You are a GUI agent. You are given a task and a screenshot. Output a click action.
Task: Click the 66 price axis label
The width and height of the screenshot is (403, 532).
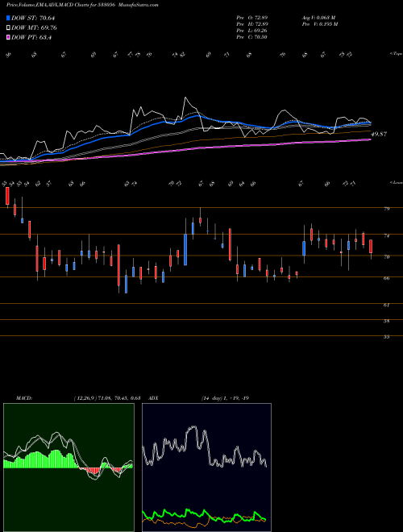[x=386, y=278]
